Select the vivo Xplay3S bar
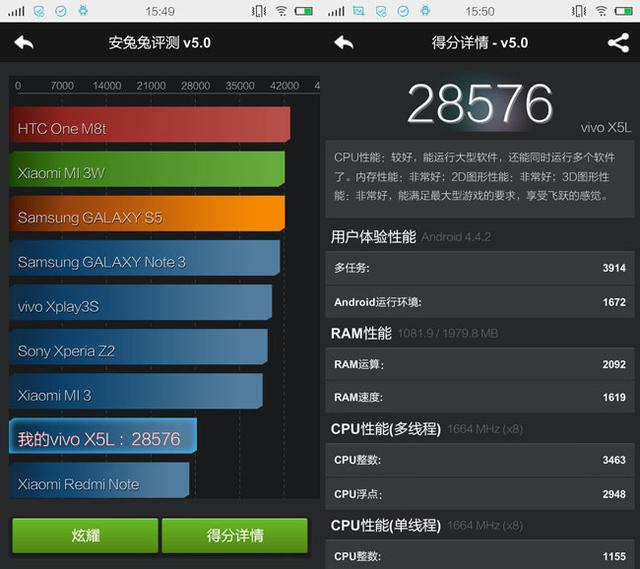Image resolution: width=640 pixels, height=569 pixels. 140,302
